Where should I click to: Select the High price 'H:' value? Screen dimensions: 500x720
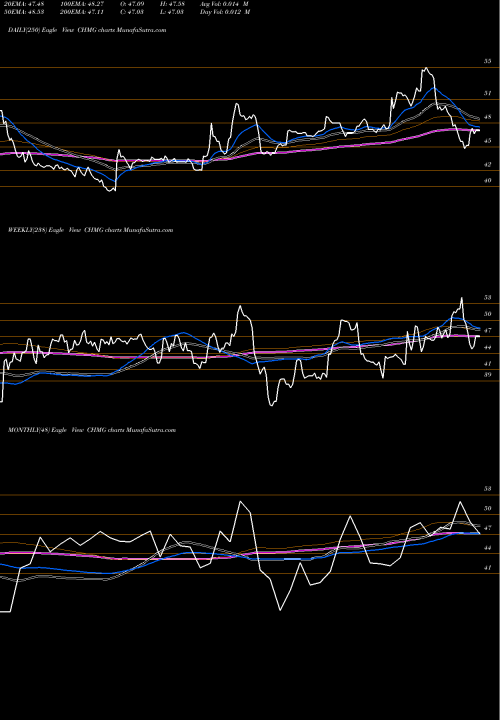coord(172,4)
